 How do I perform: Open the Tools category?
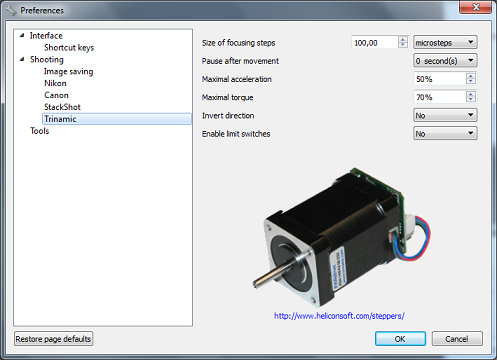click(x=40, y=131)
